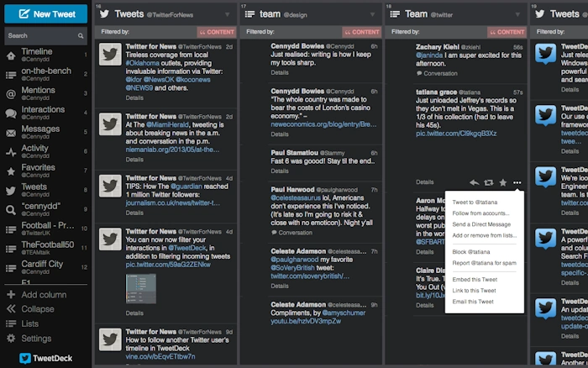This screenshot has width=588, height=368.
Task: Select Report @tatiana for spam
Action: point(485,263)
